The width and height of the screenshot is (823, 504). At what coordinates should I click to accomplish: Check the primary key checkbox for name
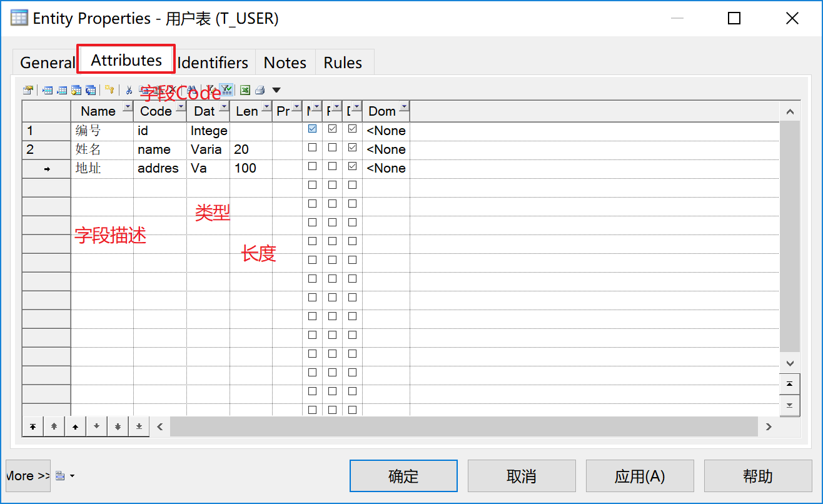click(332, 148)
